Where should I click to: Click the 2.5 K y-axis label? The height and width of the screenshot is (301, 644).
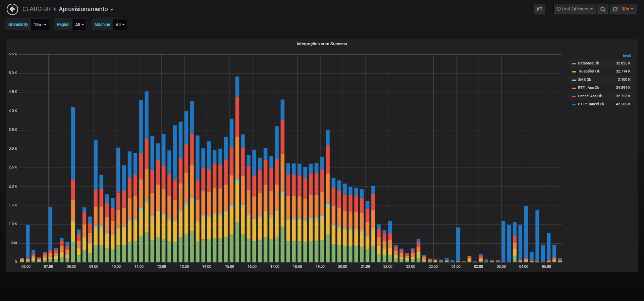(x=13, y=167)
